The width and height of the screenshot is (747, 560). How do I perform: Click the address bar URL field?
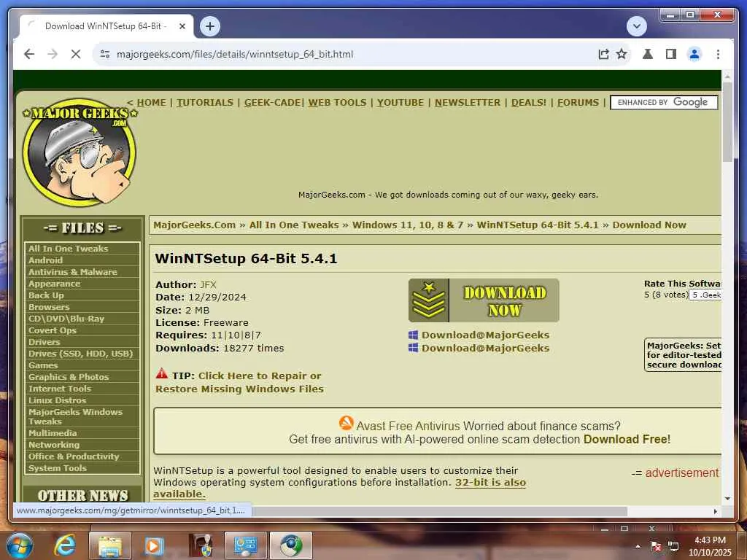point(235,54)
